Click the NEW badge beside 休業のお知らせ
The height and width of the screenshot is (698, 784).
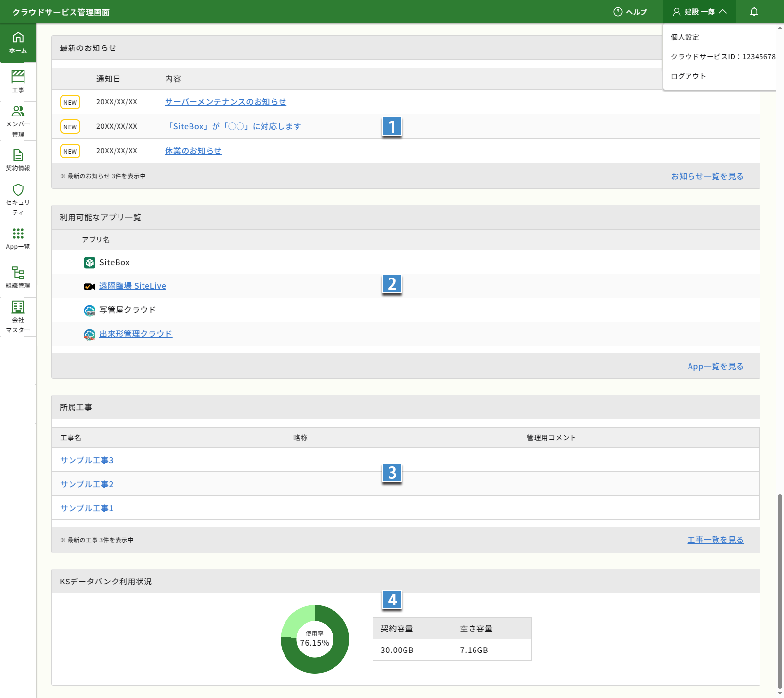(x=70, y=151)
